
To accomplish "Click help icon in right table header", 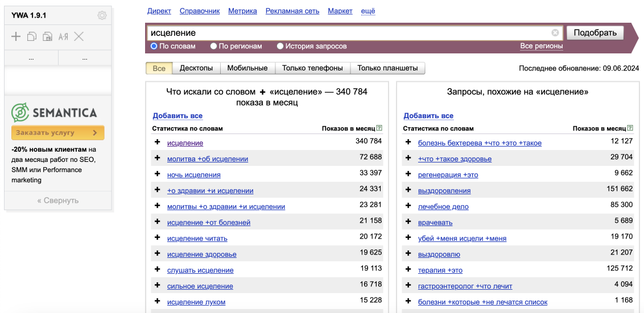I will (x=630, y=128).
